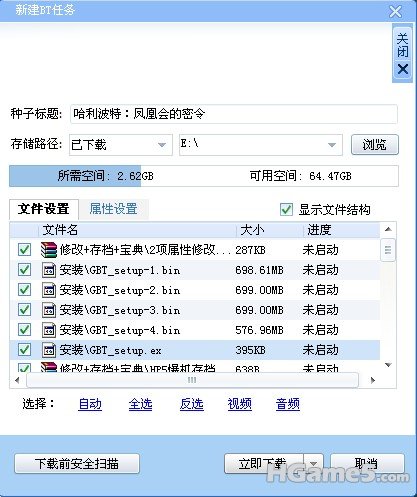Click the archive icon of the 287KB file
Image resolution: width=417 pixels, height=497 pixels.
click(x=49, y=250)
